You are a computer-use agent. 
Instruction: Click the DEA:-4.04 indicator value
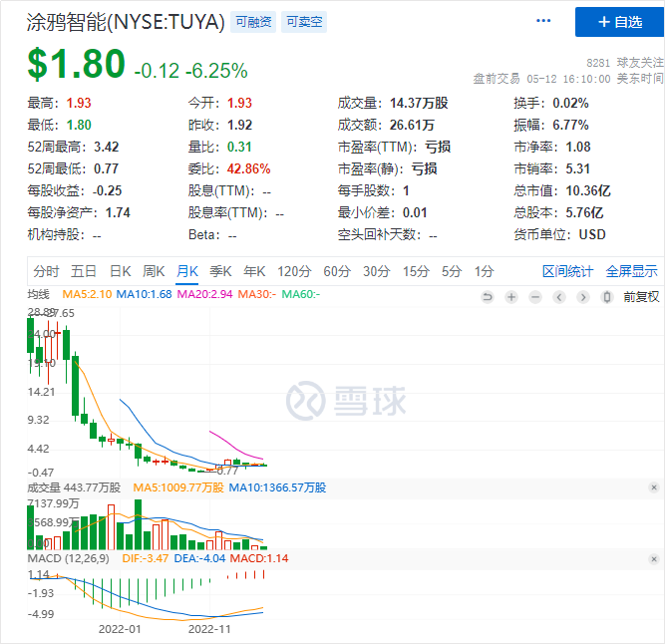(199, 558)
